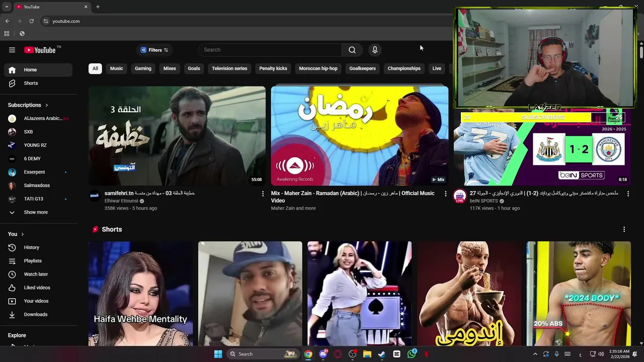Image resolution: width=644 pixels, height=362 pixels.
Task: Go back in the browser
Action: click(7, 21)
